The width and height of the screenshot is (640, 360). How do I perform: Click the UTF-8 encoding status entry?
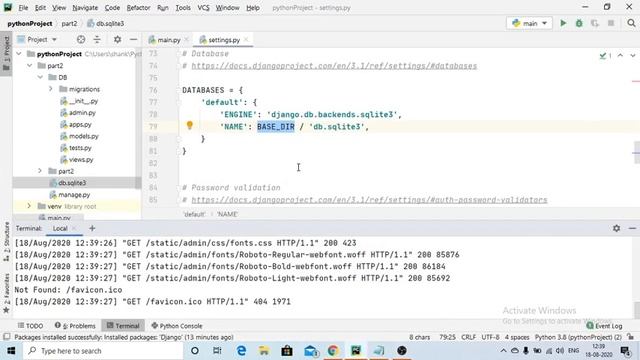click(490, 337)
